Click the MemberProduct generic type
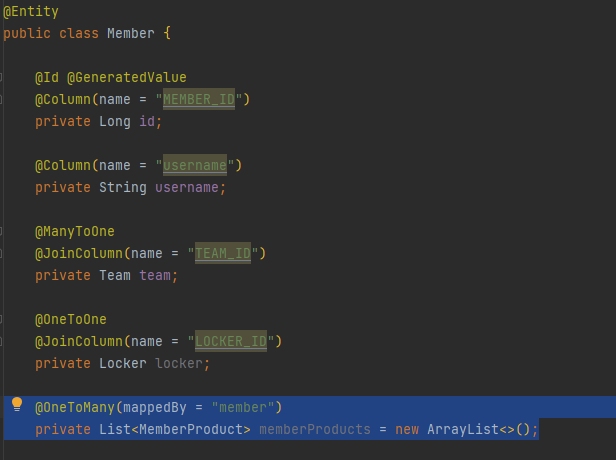616x460 pixels. coord(191,429)
